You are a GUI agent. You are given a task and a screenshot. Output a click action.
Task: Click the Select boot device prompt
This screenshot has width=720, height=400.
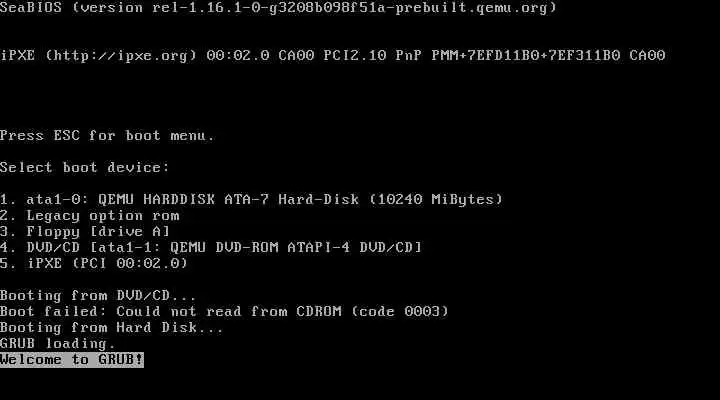point(84,167)
